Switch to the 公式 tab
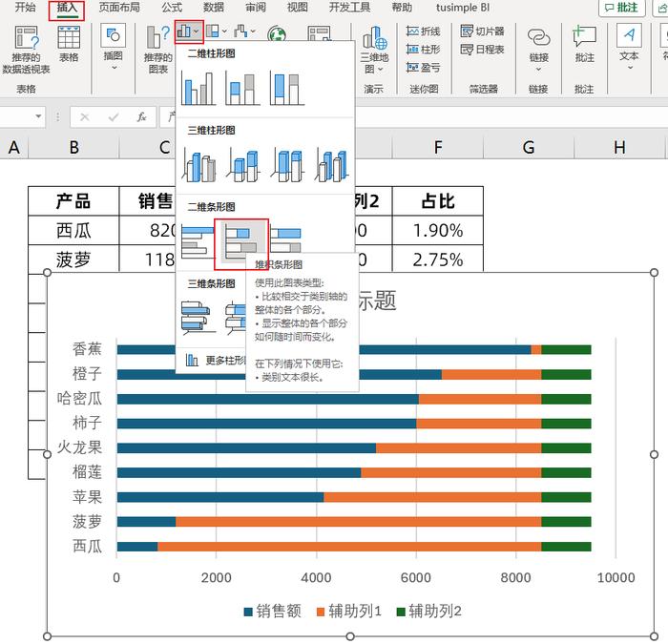The height and width of the screenshot is (644, 668). point(172,8)
